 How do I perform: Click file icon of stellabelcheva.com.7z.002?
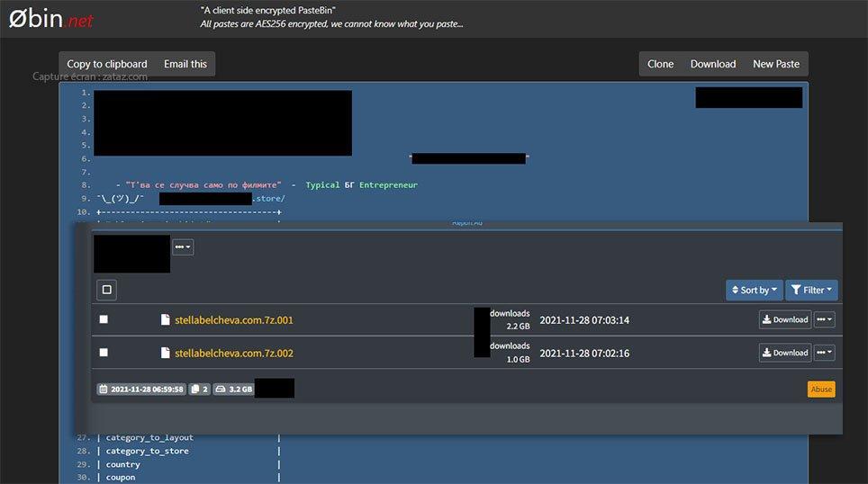165,353
